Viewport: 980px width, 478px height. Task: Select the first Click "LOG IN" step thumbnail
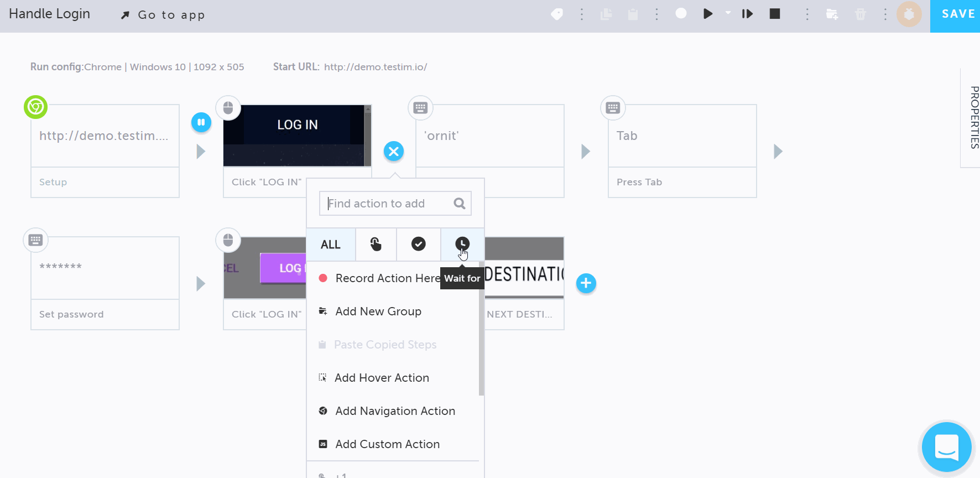tap(297, 136)
